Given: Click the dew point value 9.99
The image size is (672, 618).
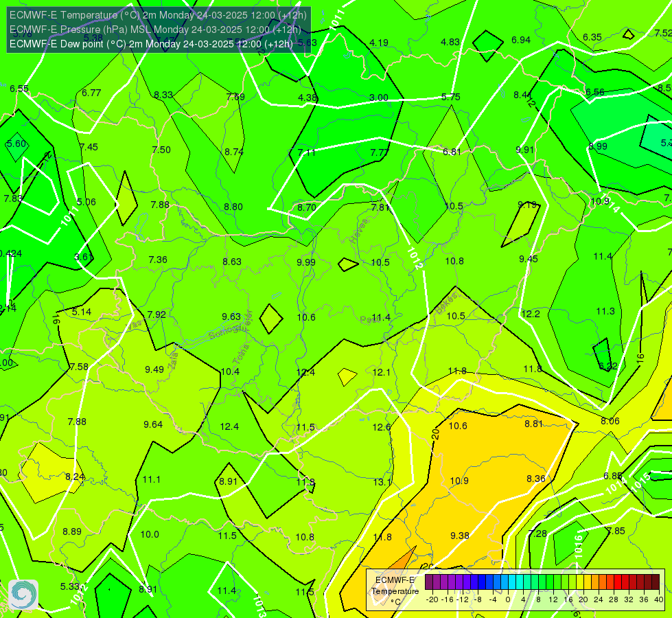Looking at the screenshot, I should click(x=306, y=262).
